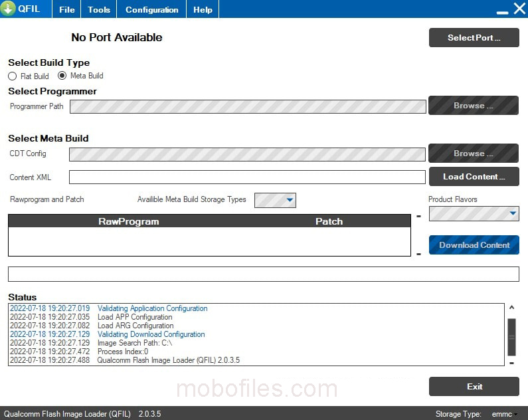
Task: Click the Exit button
Action: click(x=474, y=386)
